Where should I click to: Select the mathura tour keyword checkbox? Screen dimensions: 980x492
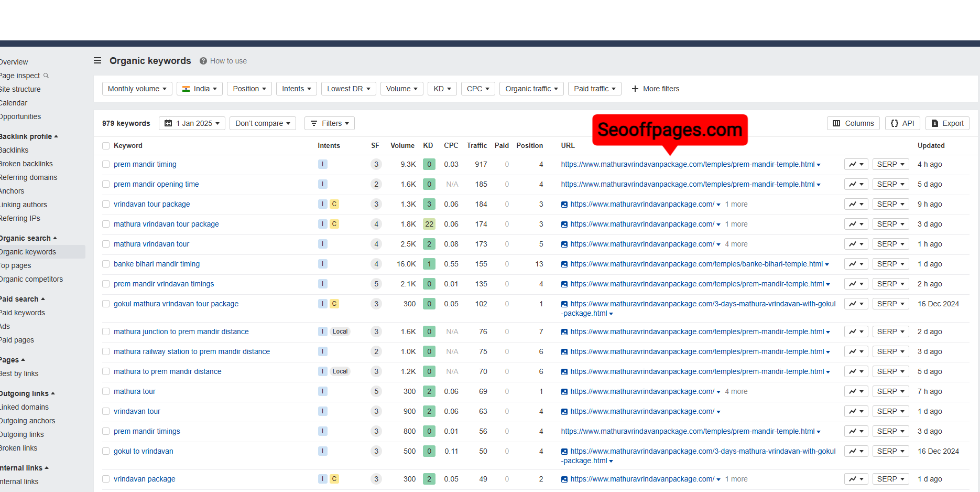click(106, 391)
